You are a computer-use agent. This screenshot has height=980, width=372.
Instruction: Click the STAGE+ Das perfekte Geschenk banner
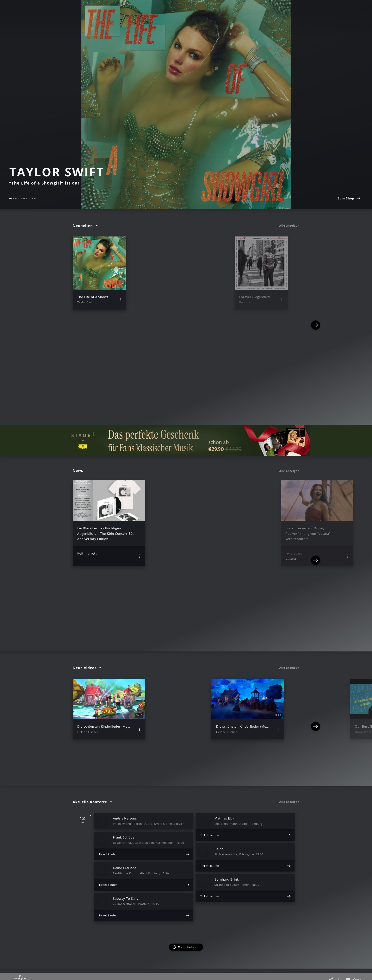[186, 441]
